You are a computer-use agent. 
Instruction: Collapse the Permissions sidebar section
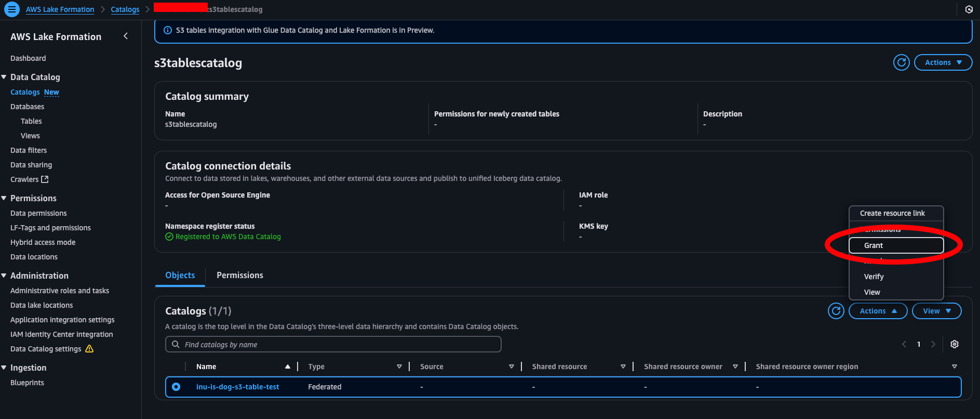4,198
